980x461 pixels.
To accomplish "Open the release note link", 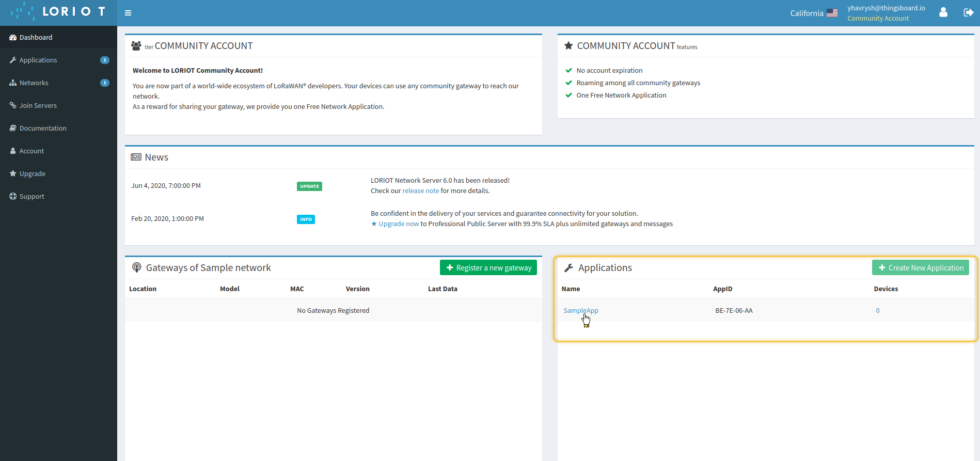I will [420, 190].
